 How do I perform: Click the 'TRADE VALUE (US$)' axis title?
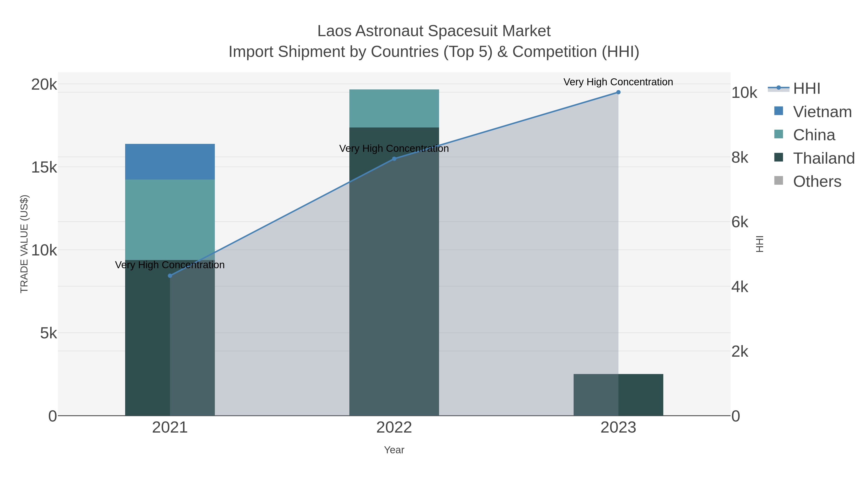[24, 244]
